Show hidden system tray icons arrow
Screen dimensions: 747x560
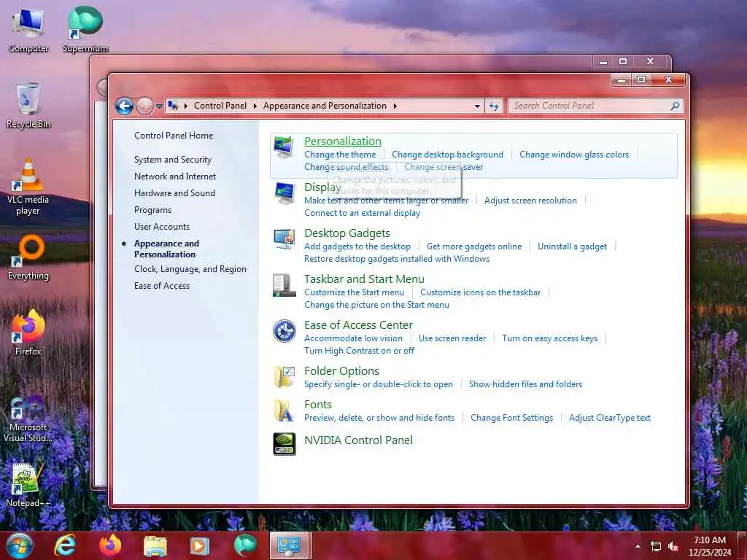(x=638, y=546)
